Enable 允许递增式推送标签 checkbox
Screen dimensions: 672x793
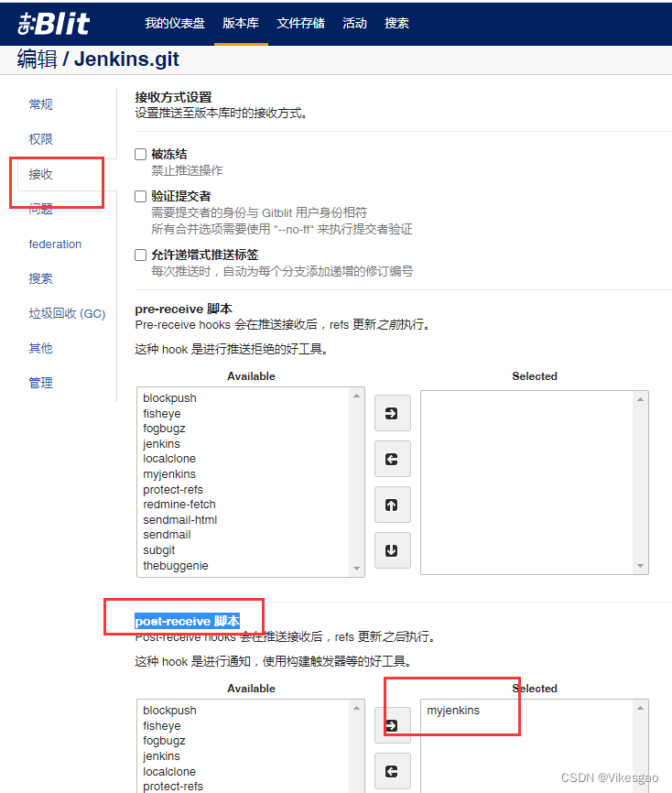pyautogui.click(x=141, y=255)
